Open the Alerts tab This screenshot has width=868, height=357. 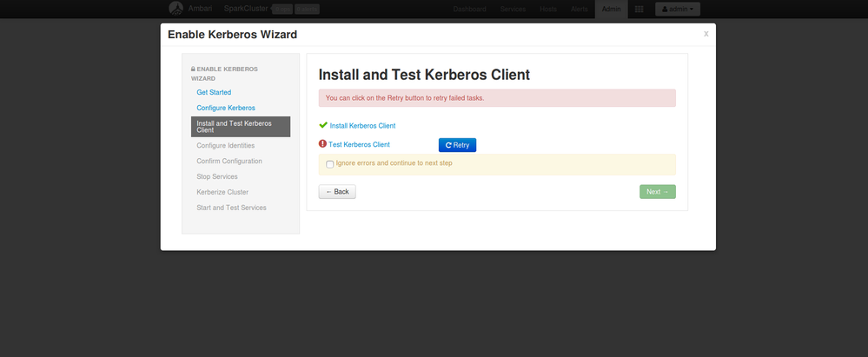(x=580, y=9)
